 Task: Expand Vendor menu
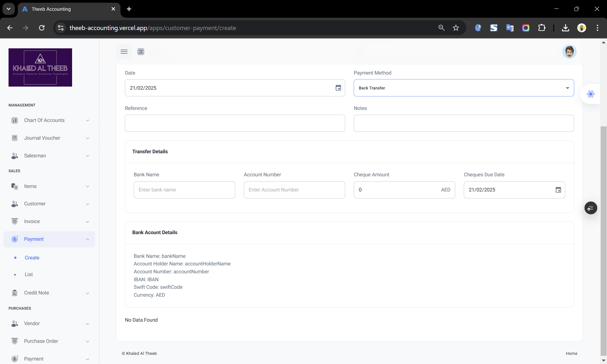88,324
